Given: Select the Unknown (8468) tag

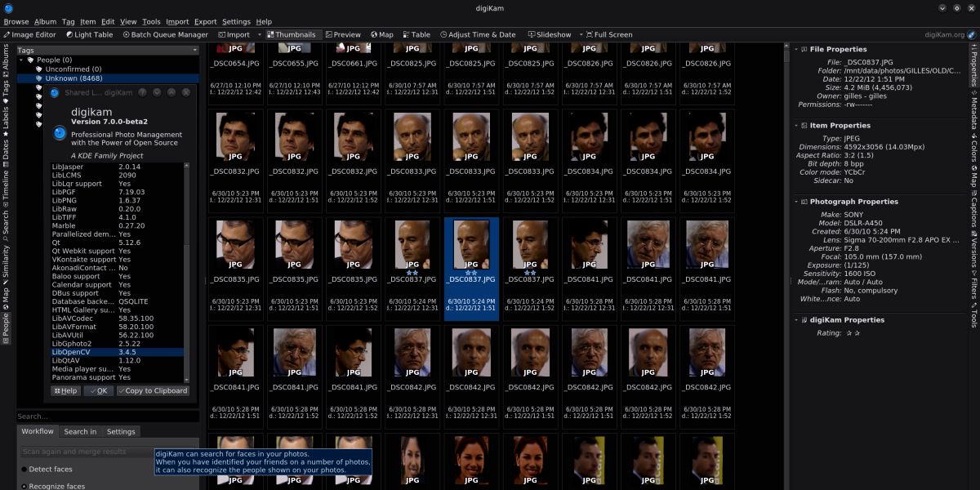Looking at the screenshot, I should pyautogui.click(x=73, y=78).
